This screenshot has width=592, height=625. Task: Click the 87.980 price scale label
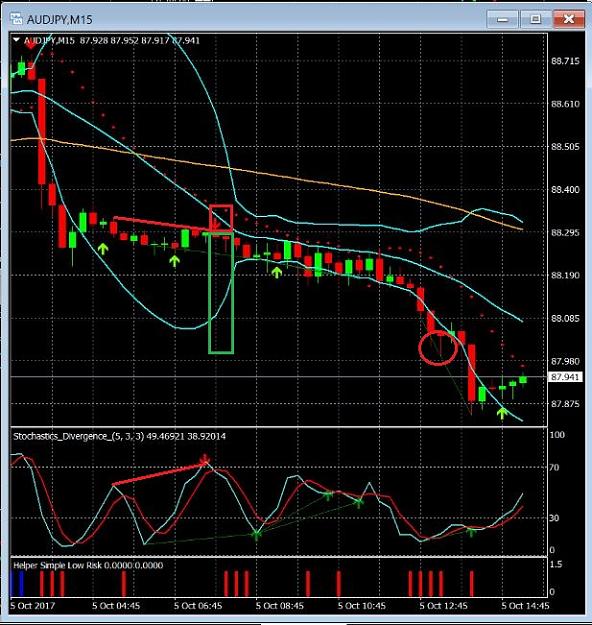[565, 361]
